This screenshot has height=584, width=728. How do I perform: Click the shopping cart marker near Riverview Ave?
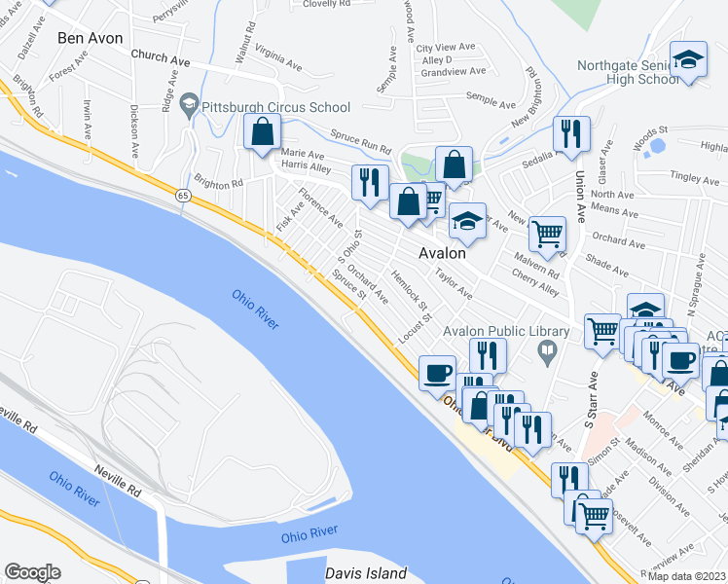pos(594,520)
